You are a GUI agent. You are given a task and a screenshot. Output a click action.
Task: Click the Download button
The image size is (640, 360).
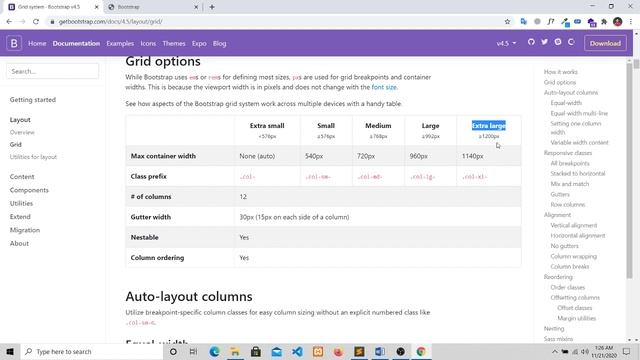point(605,43)
